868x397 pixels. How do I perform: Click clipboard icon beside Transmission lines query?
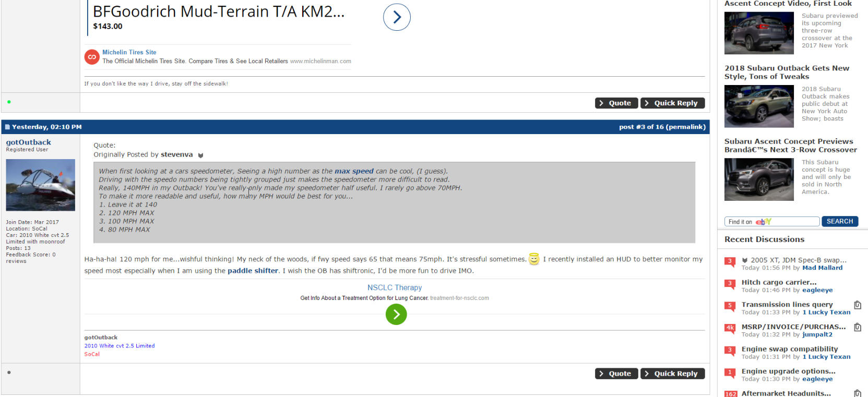point(857,305)
